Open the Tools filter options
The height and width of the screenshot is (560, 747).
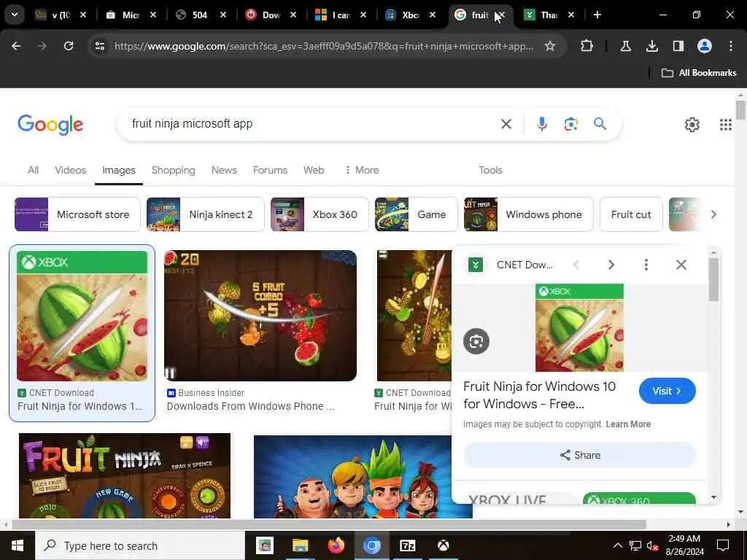point(490,170)
